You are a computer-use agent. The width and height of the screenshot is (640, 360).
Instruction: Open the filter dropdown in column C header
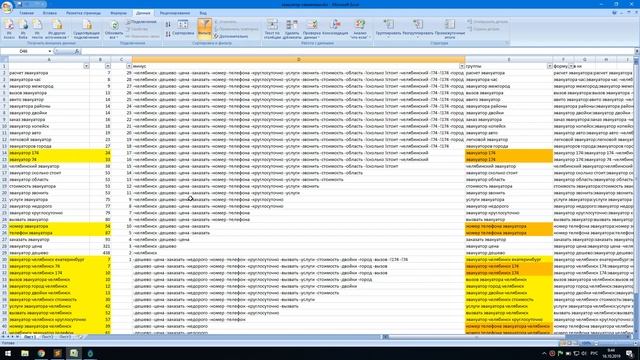pyautogui.click(x=129, y=66)
